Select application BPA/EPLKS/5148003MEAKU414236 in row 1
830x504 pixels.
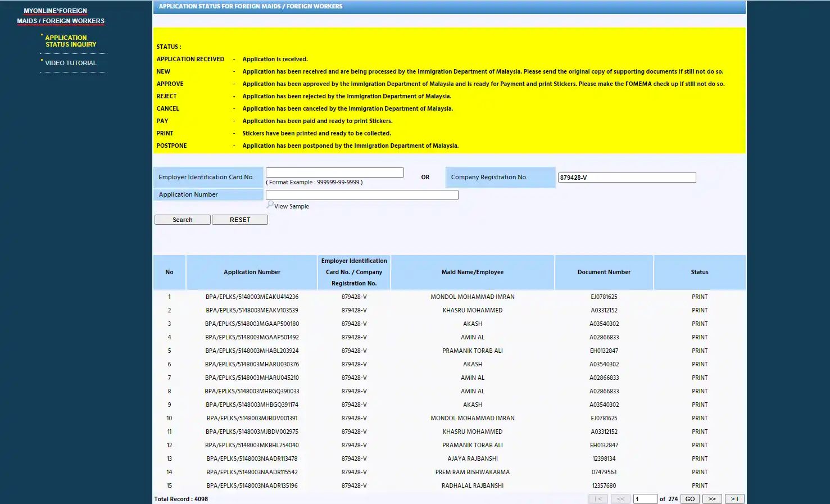click(252, 297)
